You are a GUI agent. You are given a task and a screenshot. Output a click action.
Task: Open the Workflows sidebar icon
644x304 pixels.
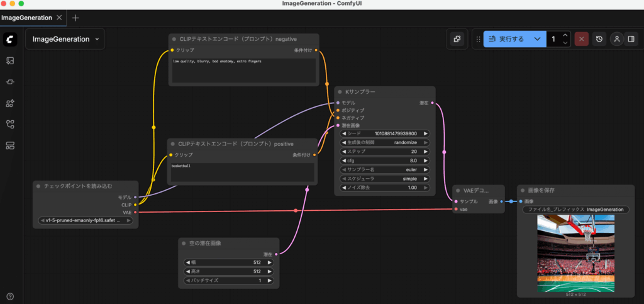pyautogui.click(x=10, y=125)
